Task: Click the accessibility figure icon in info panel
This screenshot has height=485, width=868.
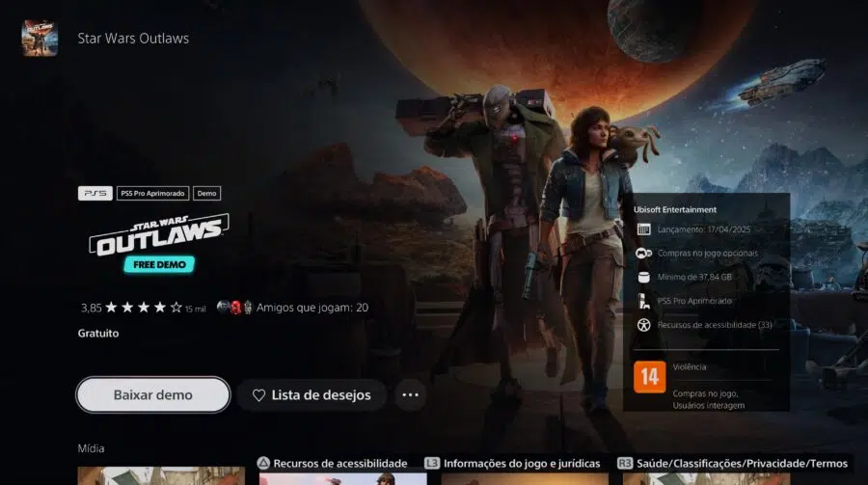Action: pyautogui.click(x=643, y=325)
